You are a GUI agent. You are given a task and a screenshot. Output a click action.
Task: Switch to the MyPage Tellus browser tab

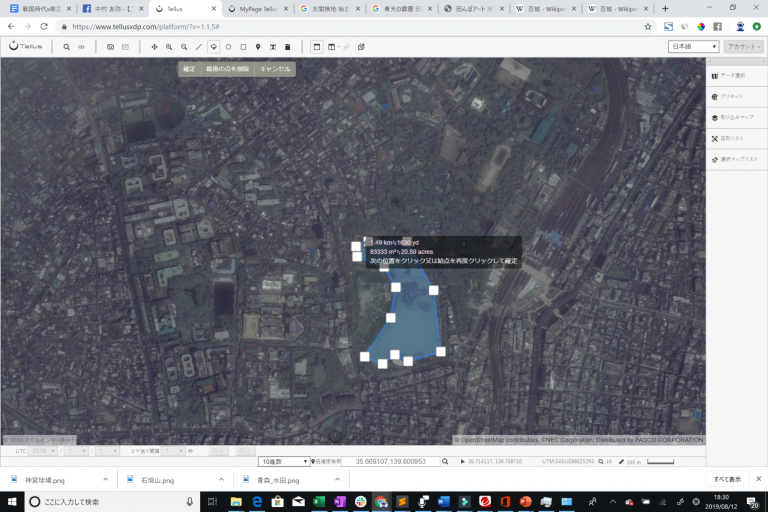[x=258, y=9]
